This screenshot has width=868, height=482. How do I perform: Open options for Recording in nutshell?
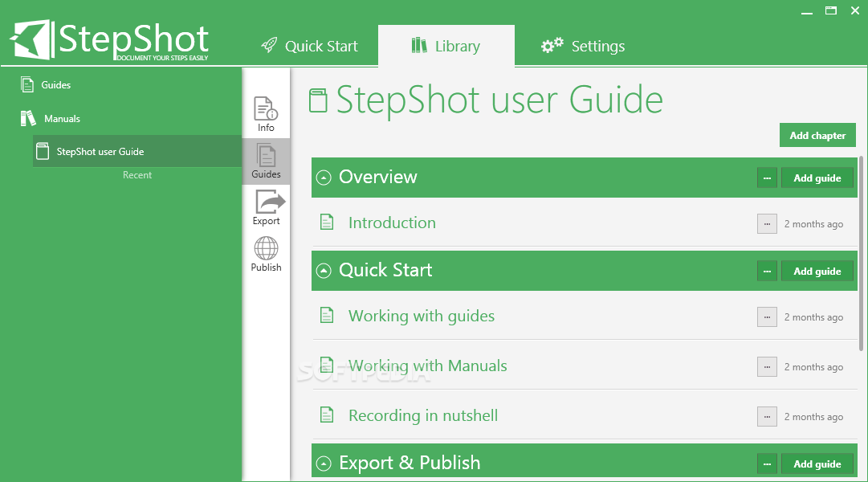click(x=767, y=417)
